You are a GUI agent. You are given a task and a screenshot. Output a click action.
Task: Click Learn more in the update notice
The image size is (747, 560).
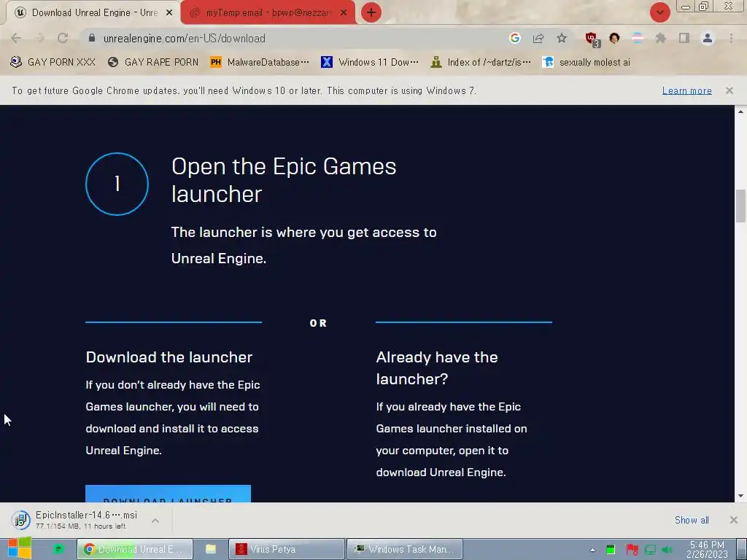point(686,90)
